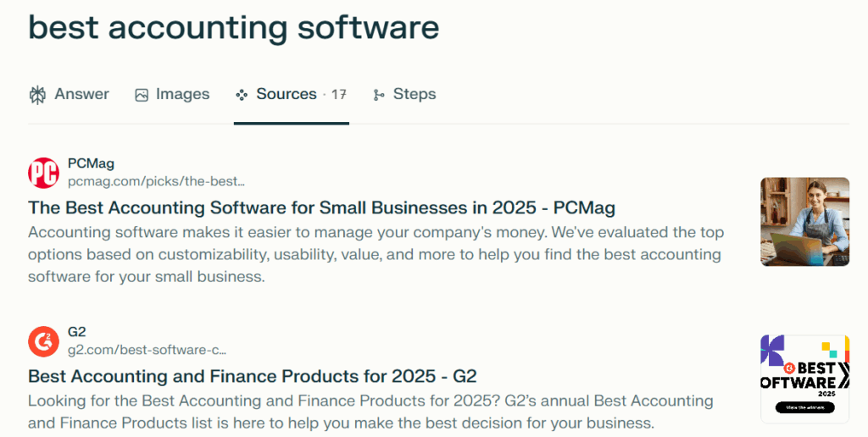
Task: Select the Sources tab label
Action: click(287, 94)
